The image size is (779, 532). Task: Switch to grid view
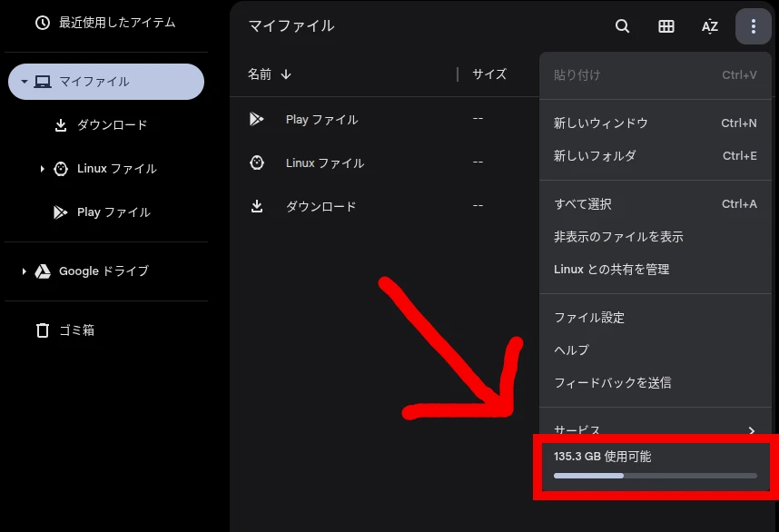[x=666, y=26]
